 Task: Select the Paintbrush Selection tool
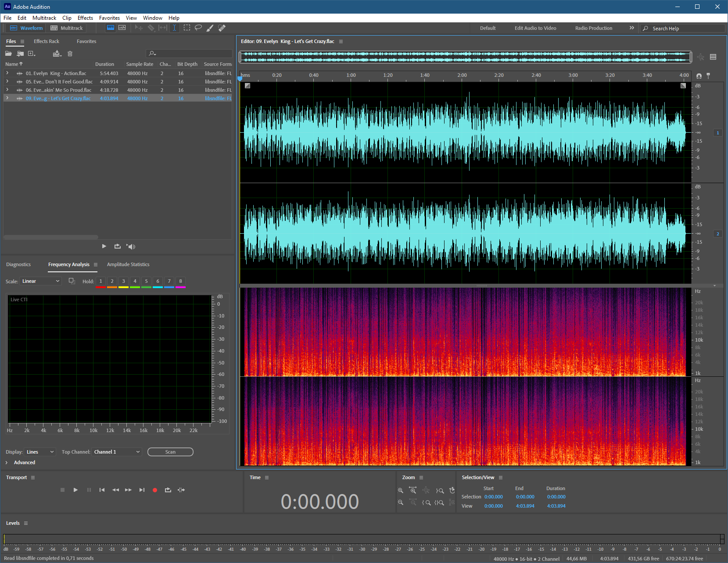(x=210, y=28)
